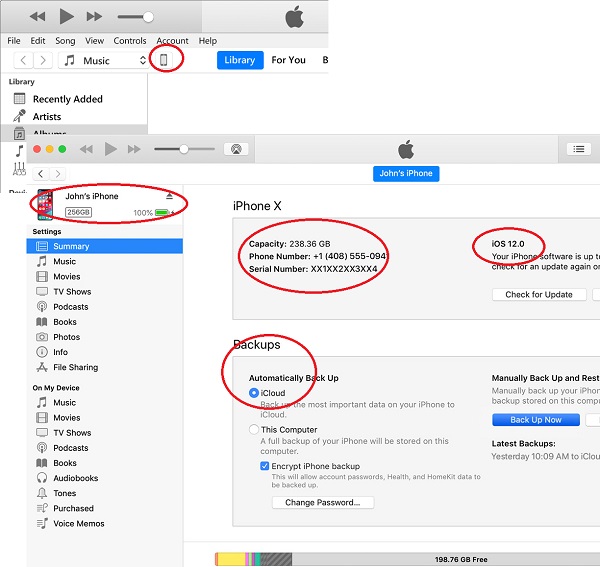The width and height of the screenshot is (600, 567).
Task: Click Check for Update button
Action: (539, 295)
